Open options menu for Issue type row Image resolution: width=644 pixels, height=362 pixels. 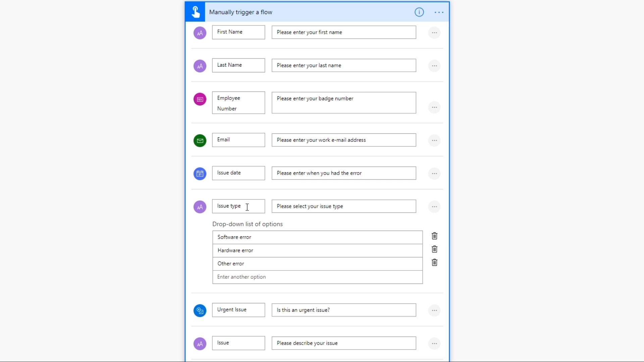pos(434,207)
